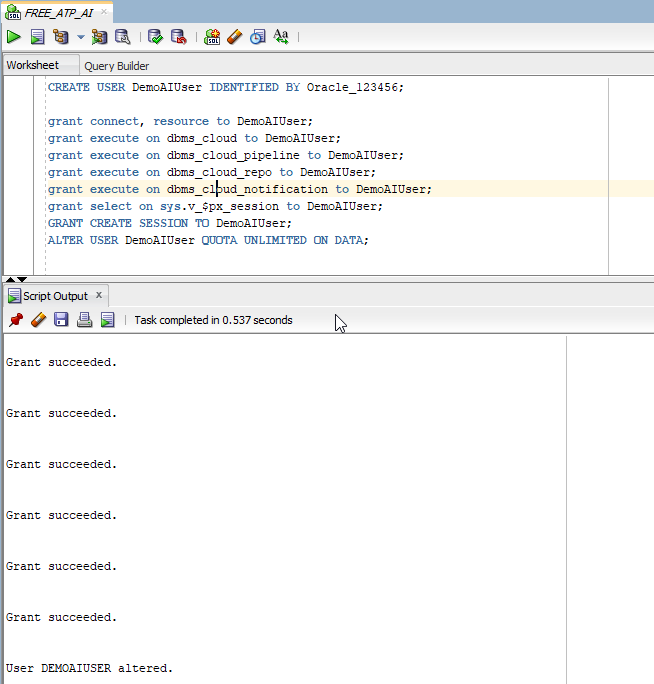Screen dimensions: 654x684
Task: Switch to the Query Builder tab
Action: (x=116, y=66)
